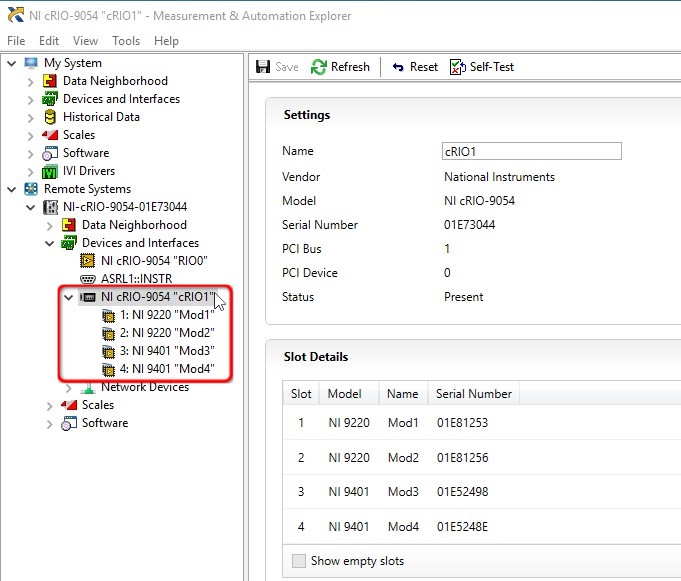The height and width of the screenshot is (581, 681).
Task: Click the Serial Number column header
Action: pos(474,393)
